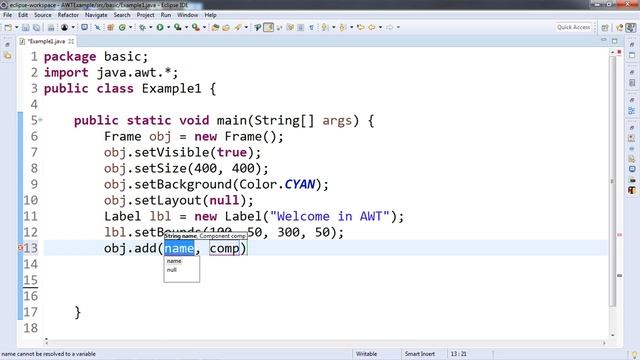
Task: Toggle Word Wrap toolbar button
Action: [x=279, y=27]
